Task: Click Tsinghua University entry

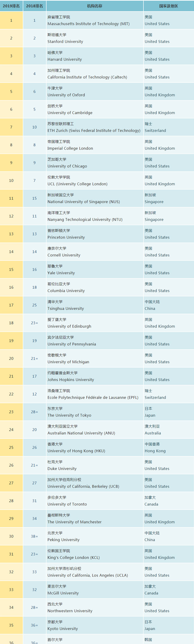Action: (66, 309)
